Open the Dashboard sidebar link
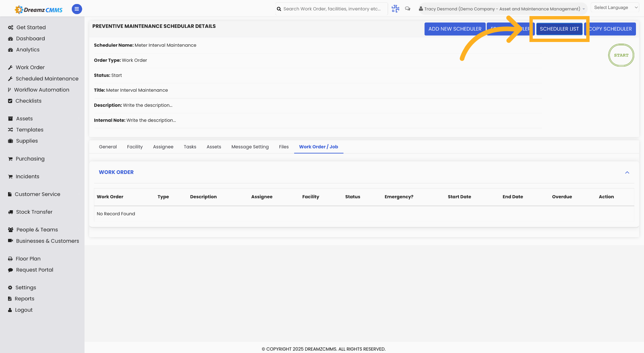This screenshot has height=353, width=644. [x=31, y=39]
